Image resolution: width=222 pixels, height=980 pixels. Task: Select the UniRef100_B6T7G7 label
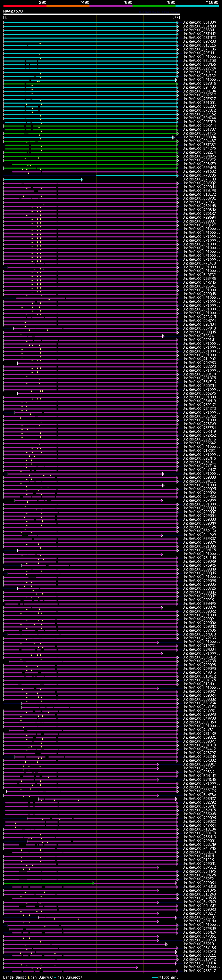point(199,129)
